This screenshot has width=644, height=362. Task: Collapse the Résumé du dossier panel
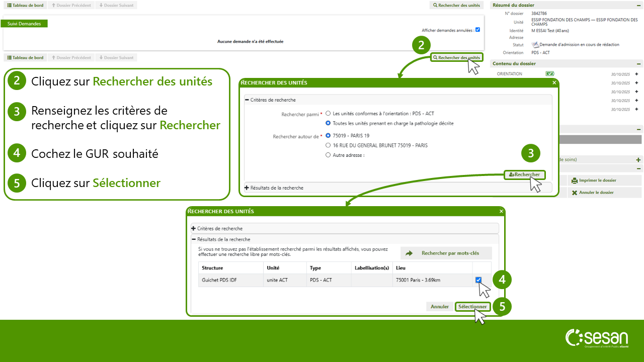click(x=638, y=5)
